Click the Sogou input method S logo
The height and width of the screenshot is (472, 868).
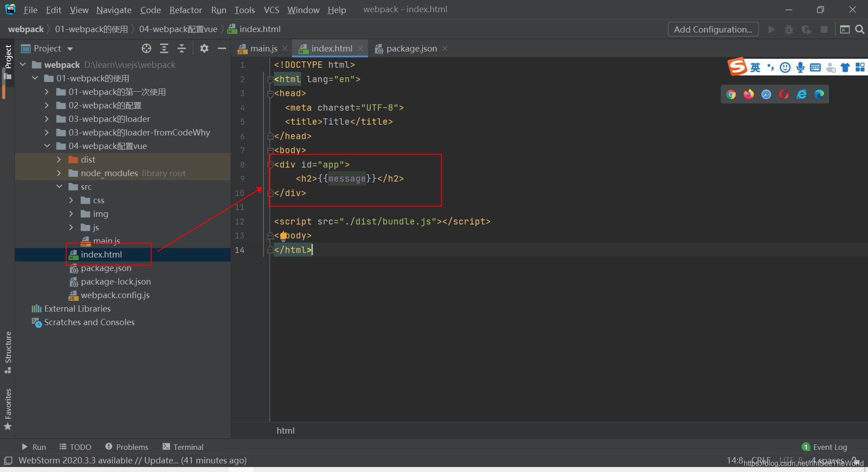pyautogui.click(x=737, y=67)
